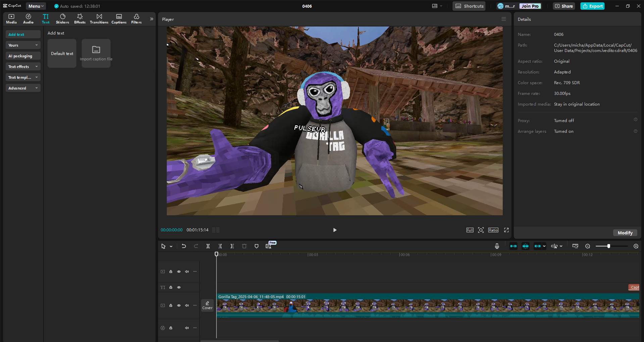Click the Modify button in Details
The image size is (644, 342).
625,233
